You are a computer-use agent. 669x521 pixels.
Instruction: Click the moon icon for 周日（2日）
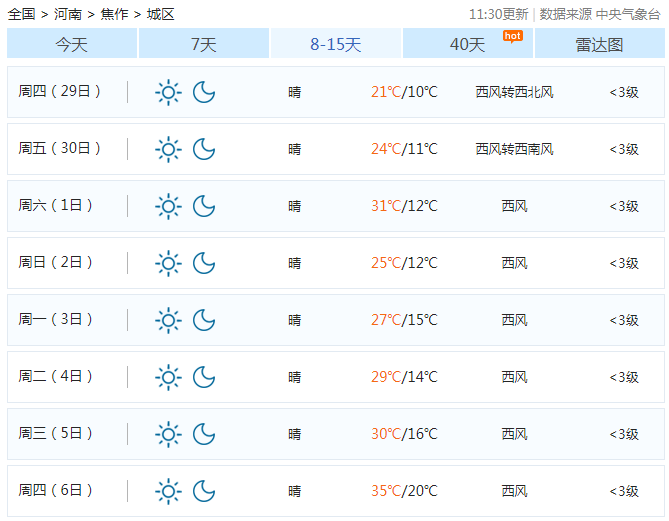point(204,263)
